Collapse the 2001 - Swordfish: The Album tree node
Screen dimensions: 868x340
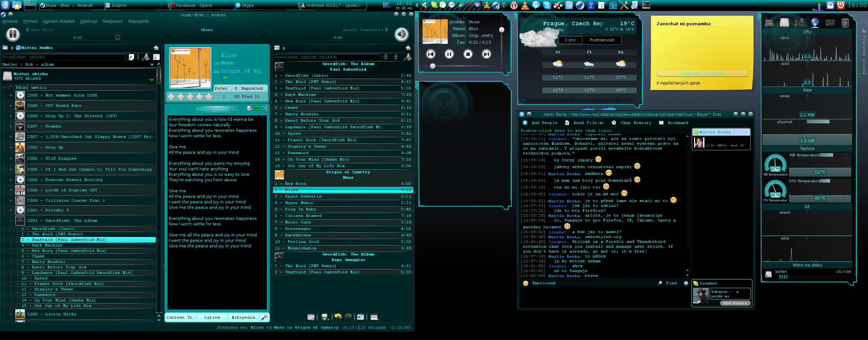pos(11,221)
